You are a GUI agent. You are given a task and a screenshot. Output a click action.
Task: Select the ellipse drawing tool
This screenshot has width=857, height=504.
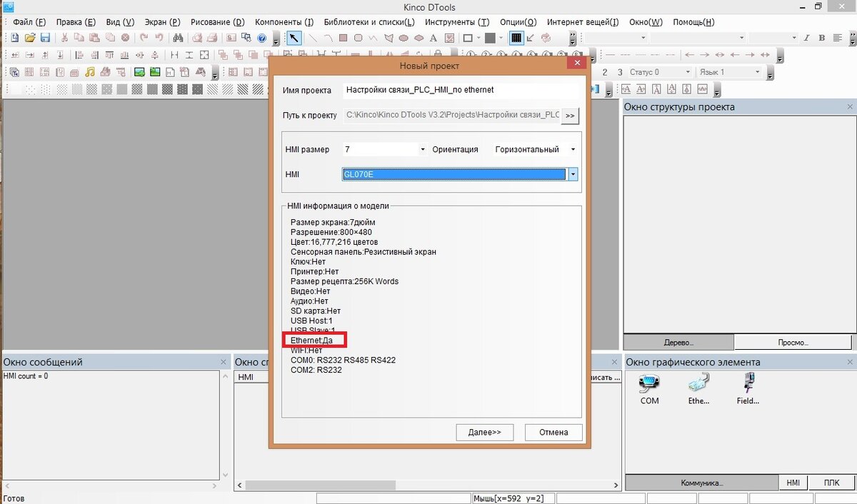(x=404, y=38)
